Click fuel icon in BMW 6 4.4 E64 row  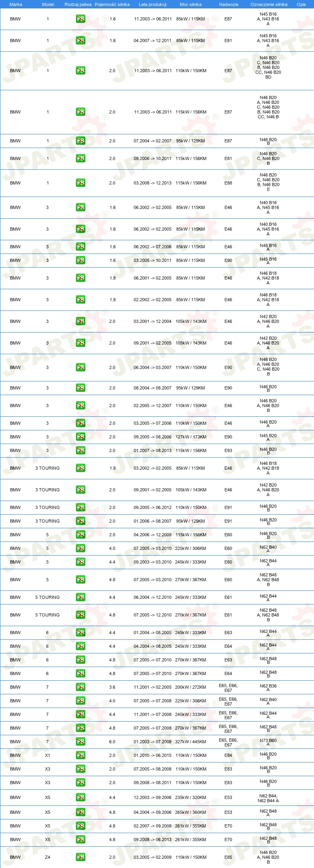[x=80, y=646]
